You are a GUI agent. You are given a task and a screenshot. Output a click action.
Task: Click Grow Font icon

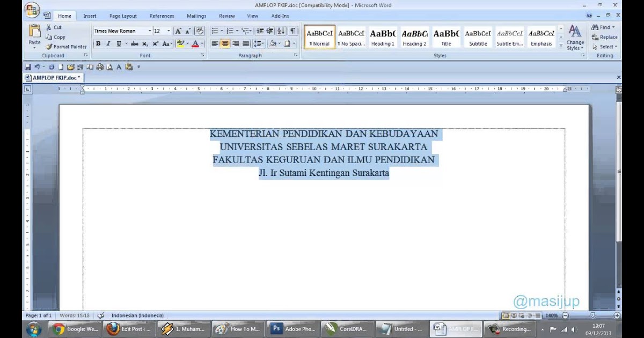(178, 31)
